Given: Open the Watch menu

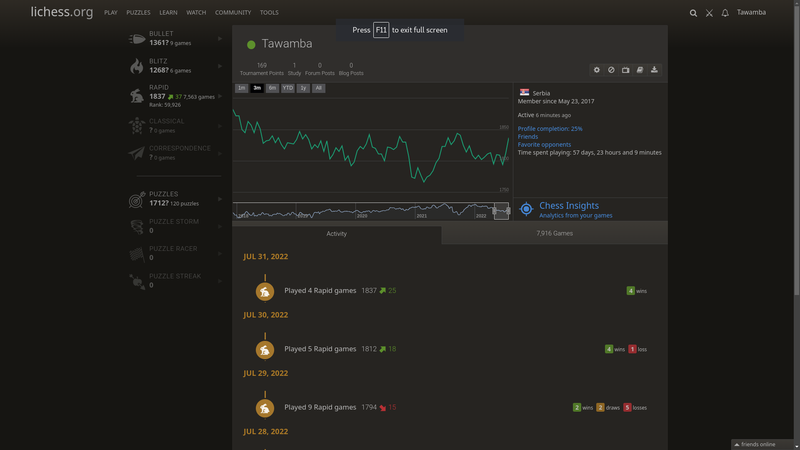Looking at the screenshot, I should pyautogui.click(x=196, y=13).
